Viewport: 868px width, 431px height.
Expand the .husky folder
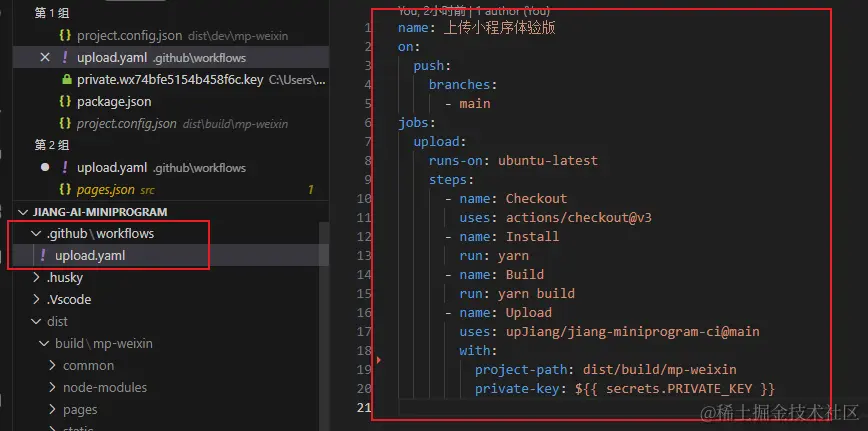(37, 278)
